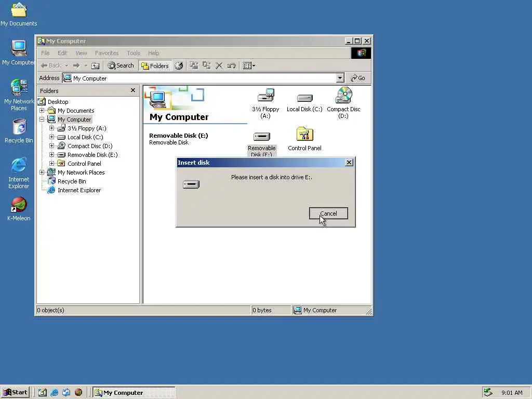532x399 pixels.
Task: Select 3½ Floppy (A:) in the folder tree
Action: point(87,128)
